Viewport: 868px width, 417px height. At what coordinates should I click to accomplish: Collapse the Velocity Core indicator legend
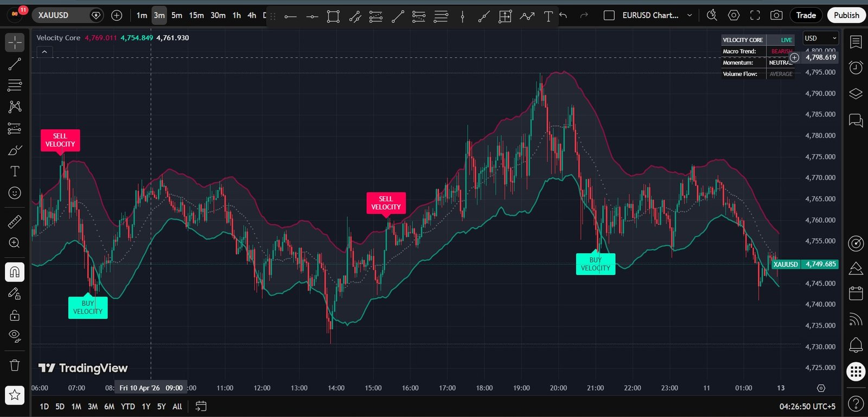pos(44,52)
